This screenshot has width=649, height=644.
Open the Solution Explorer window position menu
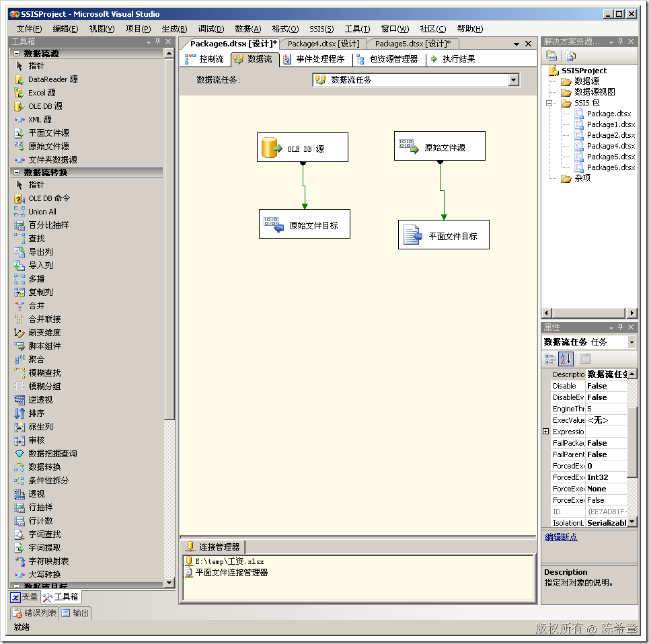click(x=611, y=42)
